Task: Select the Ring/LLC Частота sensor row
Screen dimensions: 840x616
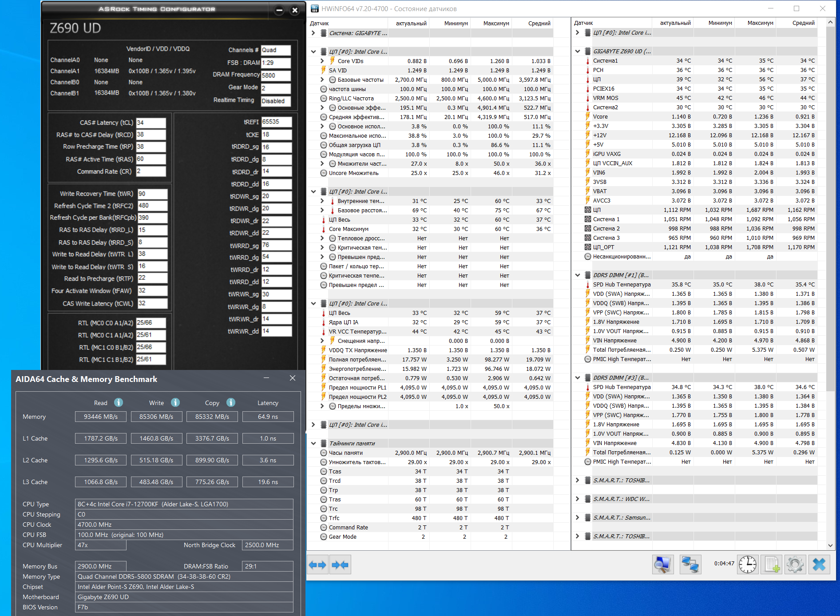Action: (x=430, y=98)
